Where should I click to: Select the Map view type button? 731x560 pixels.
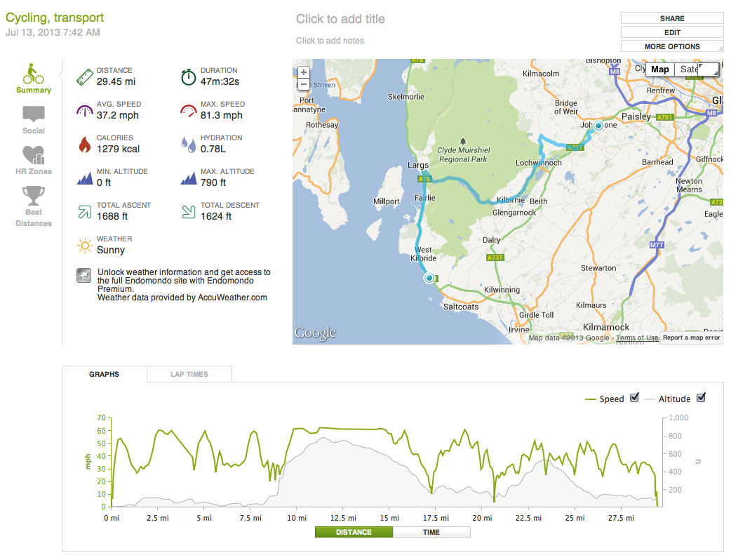pyautogui.click(x=659, y=69)
